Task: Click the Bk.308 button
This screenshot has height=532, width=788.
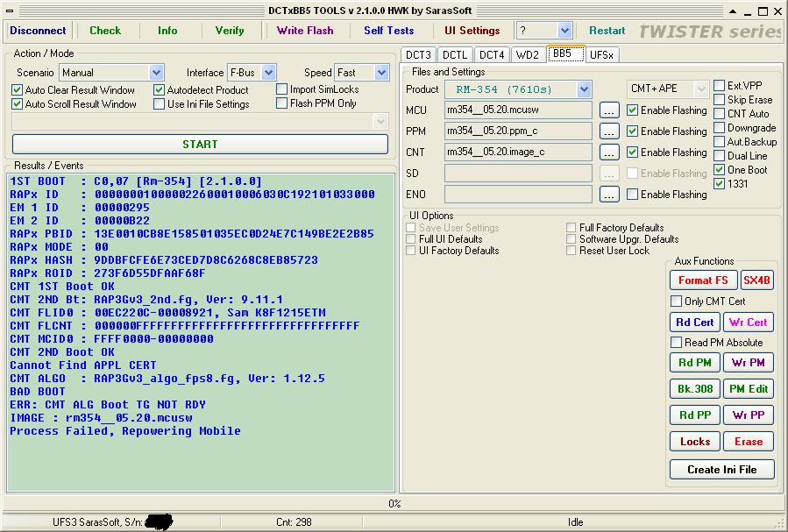Action: point(695,389)
